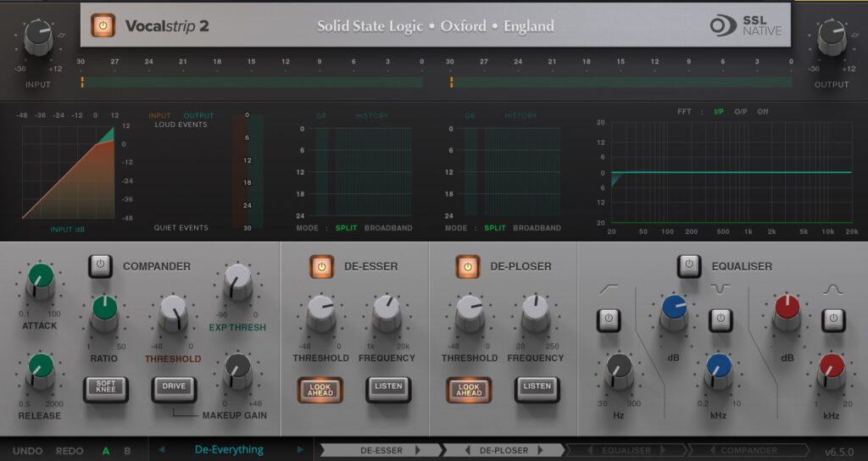Enable the high-pass filter power button
Viewport: 868px width, 461px height.
(x=609, y=320)
